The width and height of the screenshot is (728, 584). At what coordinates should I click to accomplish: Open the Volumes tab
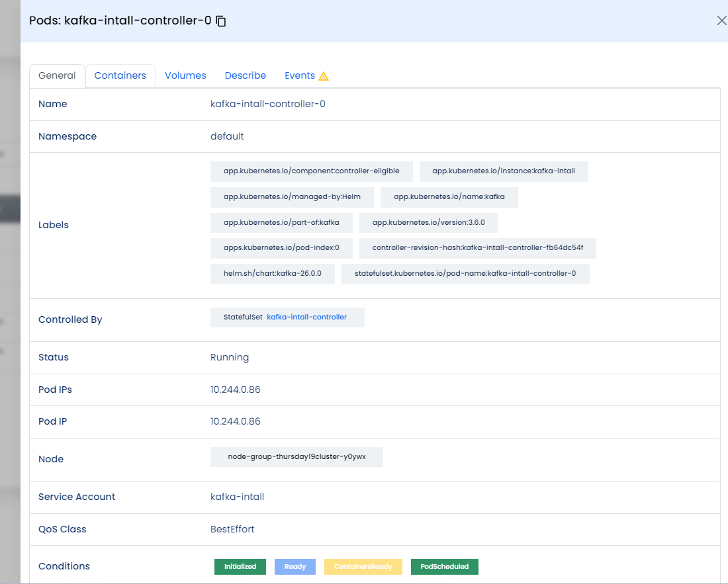coord(185,75)
